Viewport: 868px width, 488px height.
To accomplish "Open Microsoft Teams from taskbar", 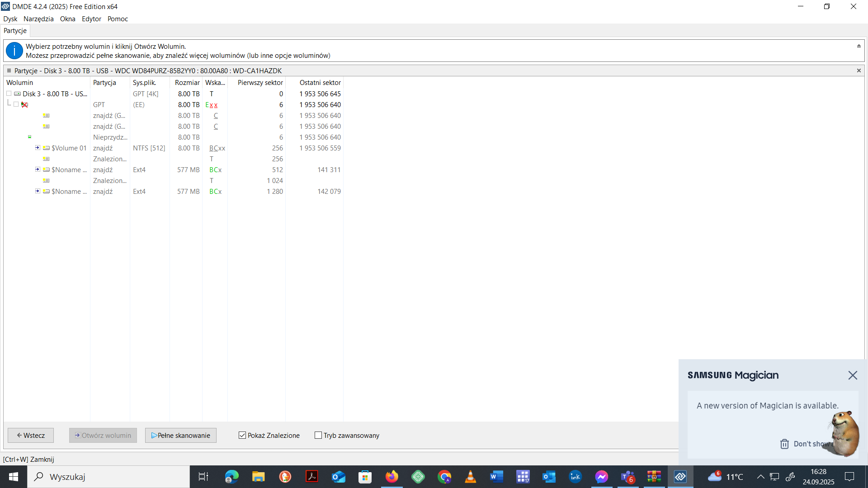I will (x=628, y=477).
